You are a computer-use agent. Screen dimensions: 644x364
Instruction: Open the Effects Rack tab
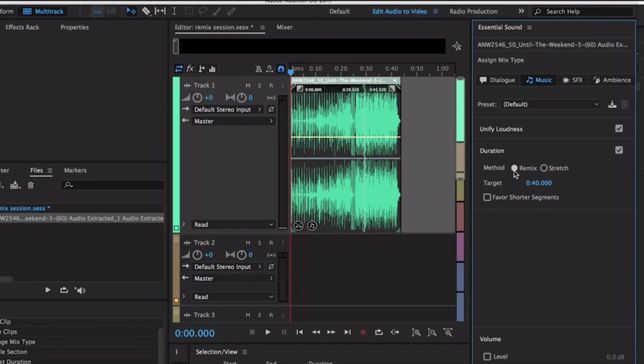tap(22, 27)
